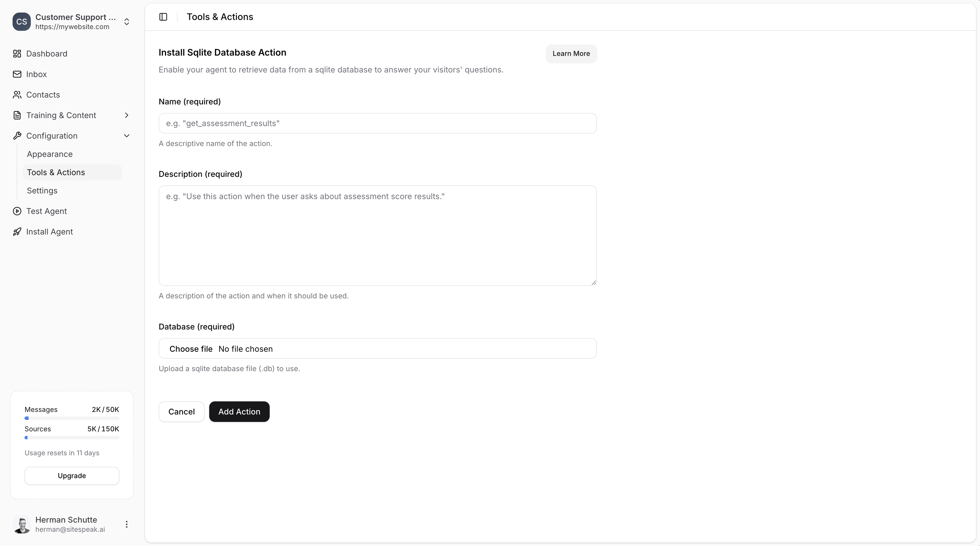Click the Messages usage progress bar
The width and height of the screenshot is (980, 546).
pyautogui.click(x=72, y=418)
